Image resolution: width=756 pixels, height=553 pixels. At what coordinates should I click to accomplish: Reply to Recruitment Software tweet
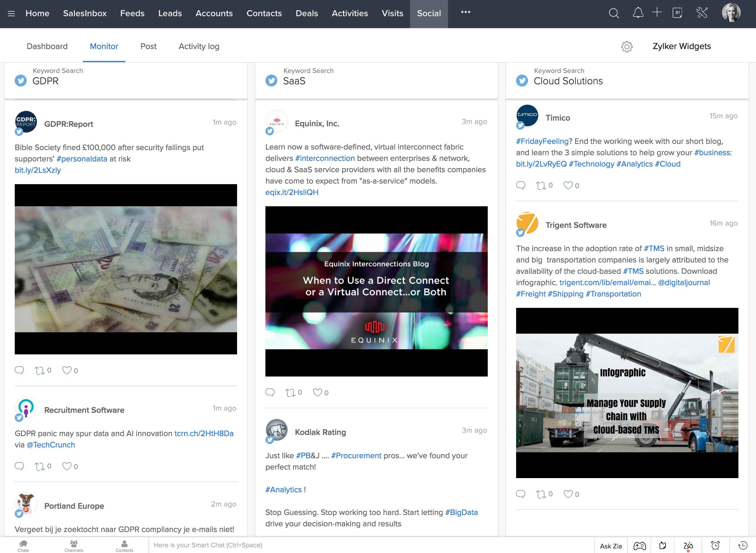(19, 466)
